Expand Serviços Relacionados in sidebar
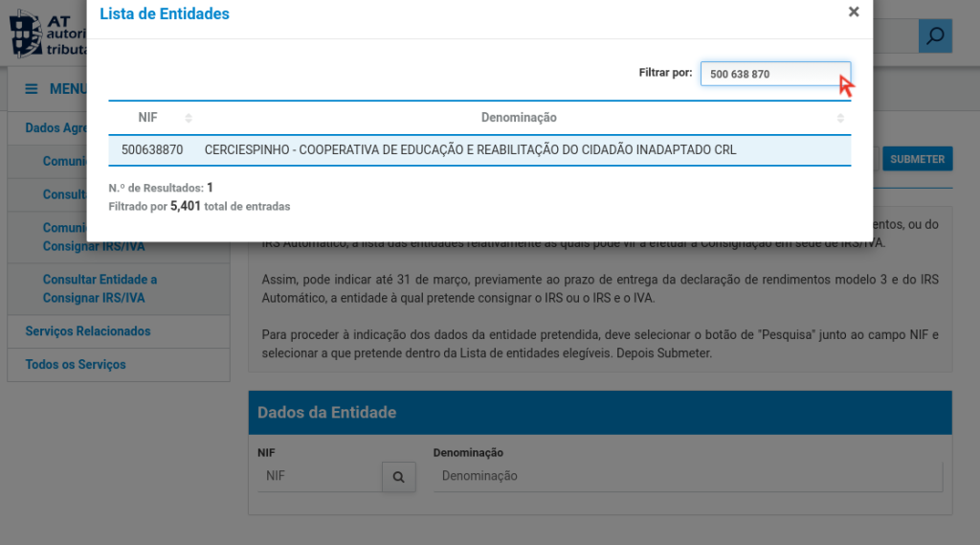The image size is (980, 545). (88, 331)
